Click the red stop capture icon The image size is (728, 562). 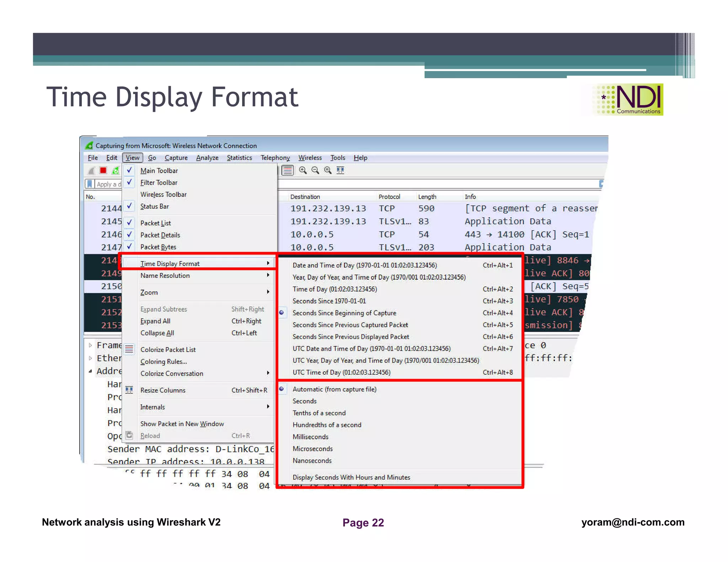click(103, 171)
